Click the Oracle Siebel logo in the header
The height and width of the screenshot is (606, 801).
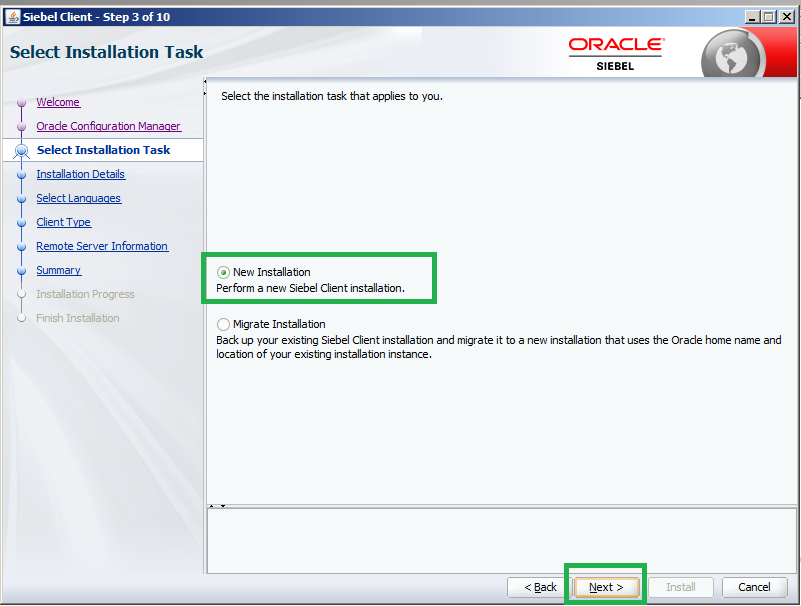pos(616,50)
